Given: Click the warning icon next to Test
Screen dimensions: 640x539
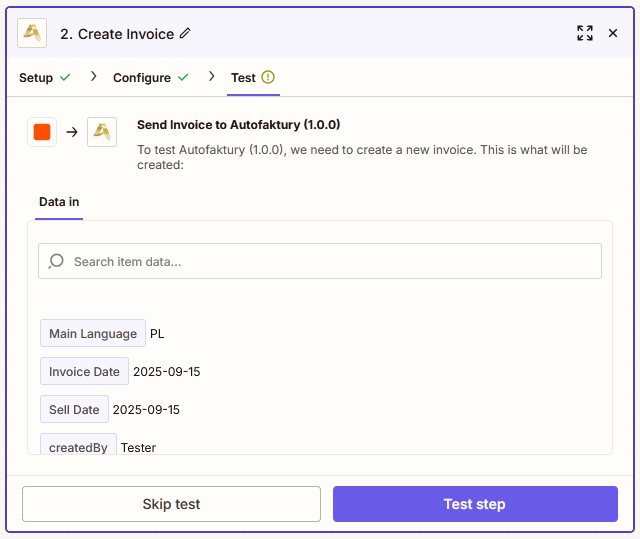Looking at the screenshot, I should click(x=268, y=77).
